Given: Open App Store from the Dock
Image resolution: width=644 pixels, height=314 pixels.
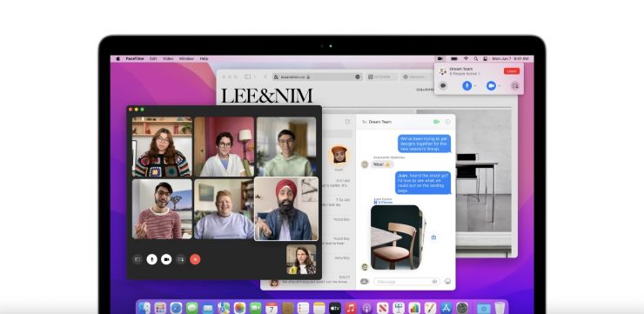Looking at the screenshot, I should point(446,308).
